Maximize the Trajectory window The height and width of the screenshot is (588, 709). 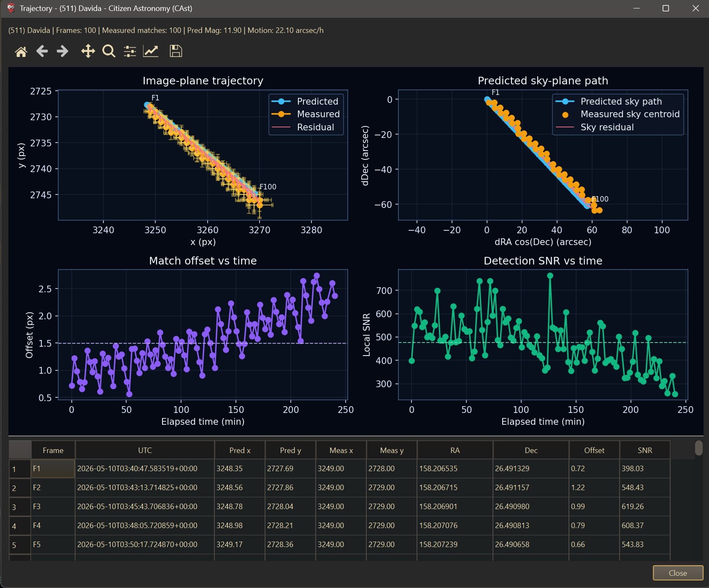[666, 8]
